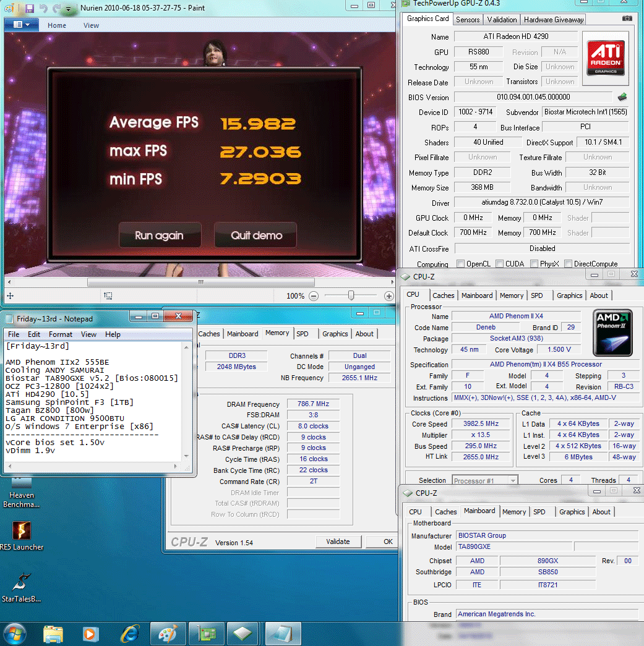This screenshot has width=644, height=646.
Task: Toggle the CUDA checkbox in GPU-Z
Action: coord(499,264)
